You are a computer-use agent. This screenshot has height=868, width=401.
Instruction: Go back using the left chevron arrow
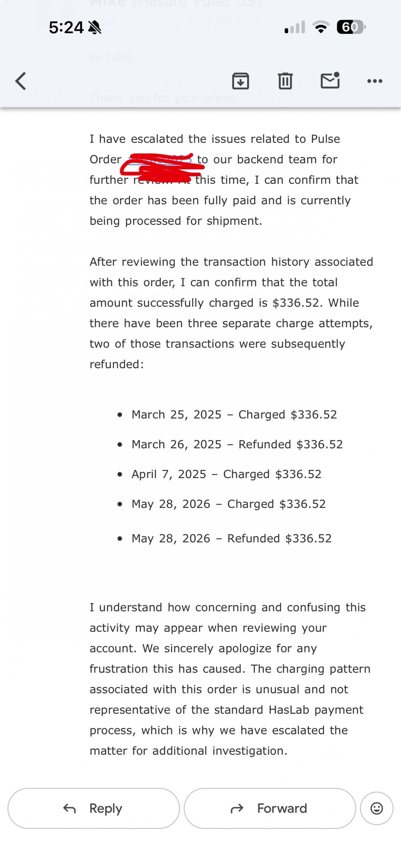click(x=21, y=81)
